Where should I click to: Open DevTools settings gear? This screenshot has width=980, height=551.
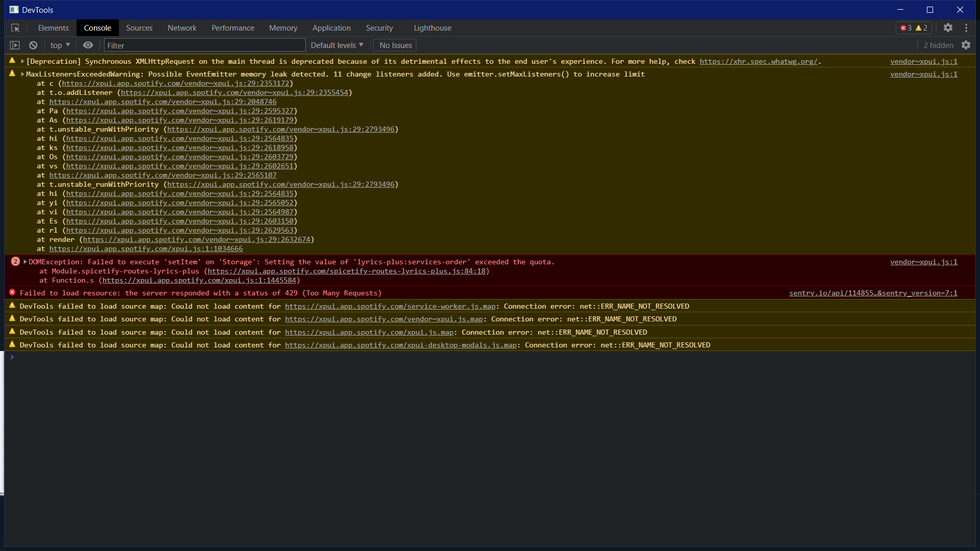[x=948, y=28]
